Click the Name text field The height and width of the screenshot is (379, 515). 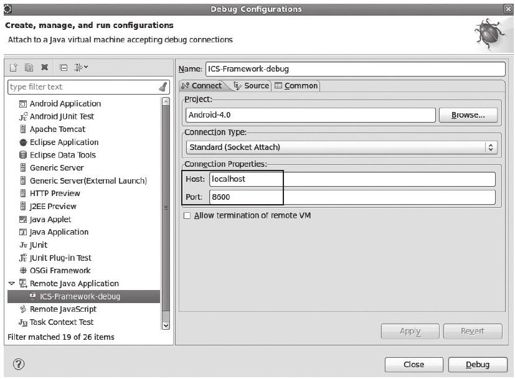tap(355, 69)
